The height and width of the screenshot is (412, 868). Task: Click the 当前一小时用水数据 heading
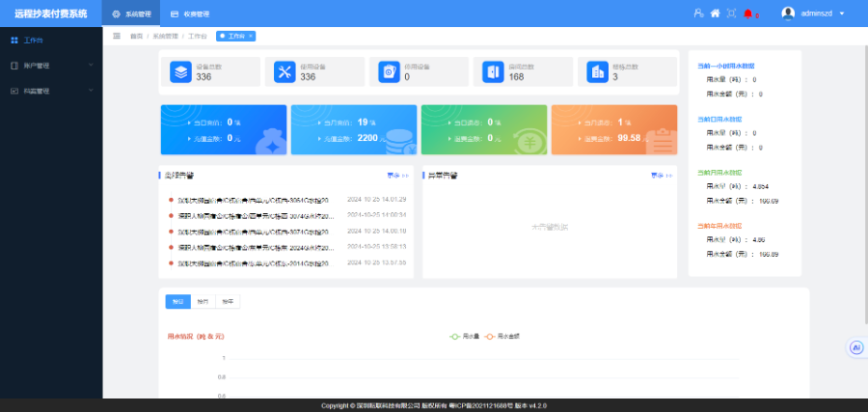726,66
